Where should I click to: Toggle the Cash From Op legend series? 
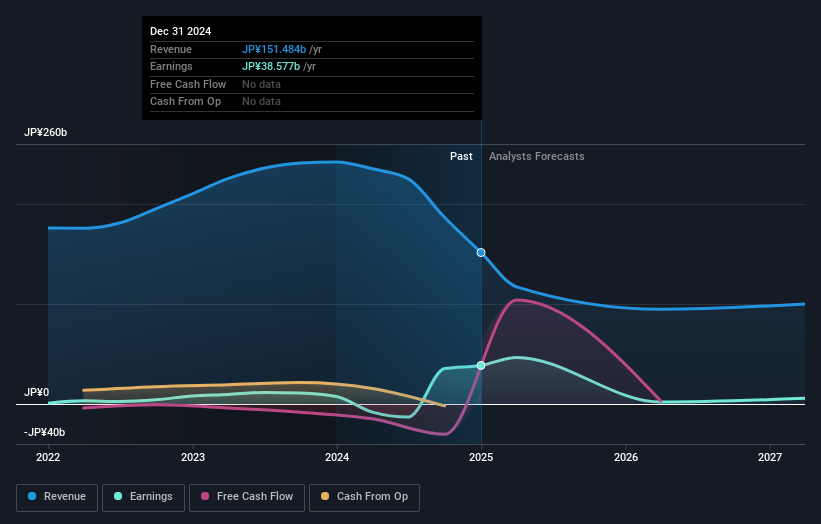coord(364,497)
